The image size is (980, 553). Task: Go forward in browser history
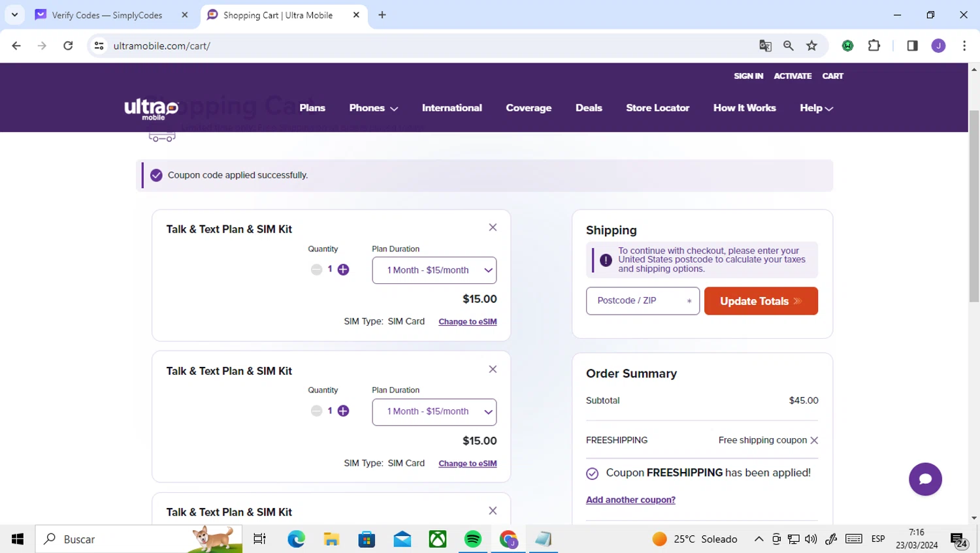[42, 46]
